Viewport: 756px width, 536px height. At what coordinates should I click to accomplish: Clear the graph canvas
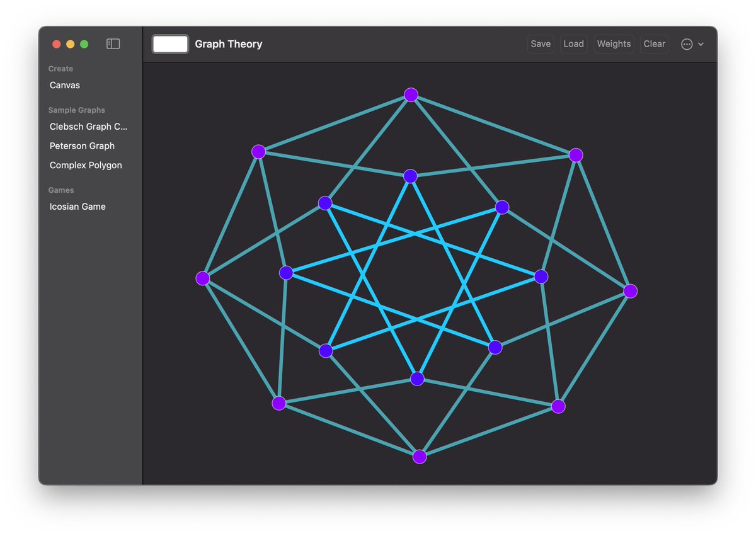(x=654, y=43)
